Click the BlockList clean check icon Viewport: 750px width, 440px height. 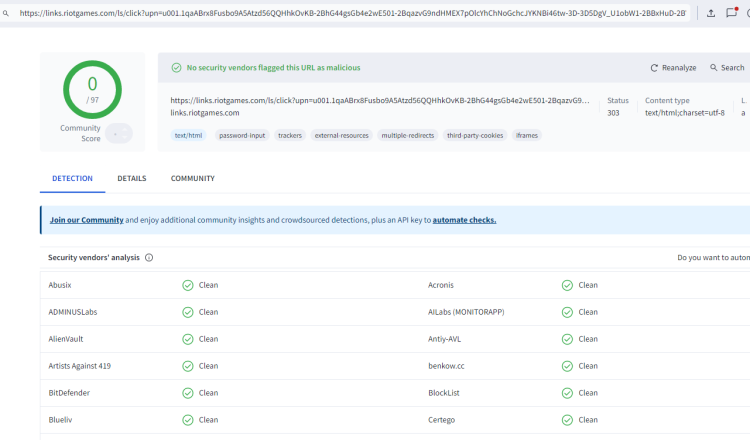(x=567, y=393)
